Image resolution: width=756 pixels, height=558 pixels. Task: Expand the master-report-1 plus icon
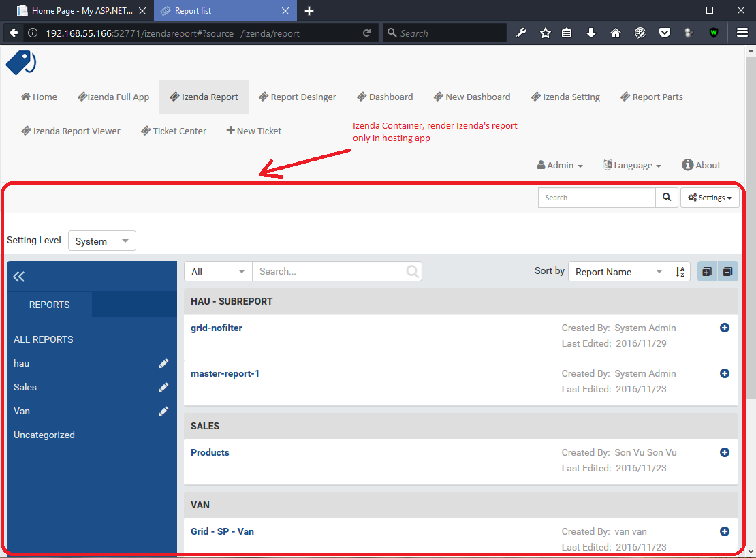point(724,373)
